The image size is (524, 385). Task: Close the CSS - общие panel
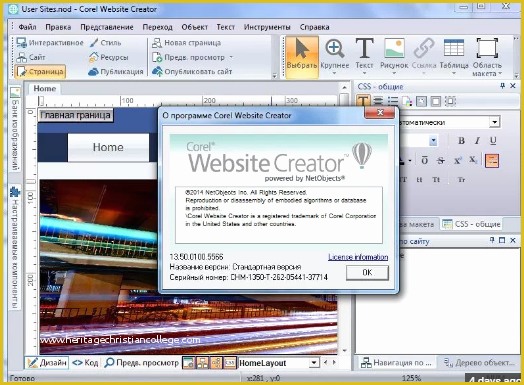(x=513, y=86)
